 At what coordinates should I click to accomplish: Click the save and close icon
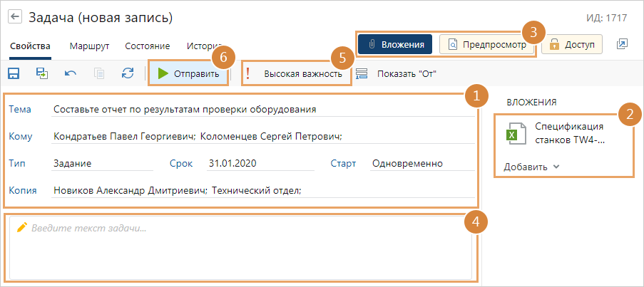42,73
